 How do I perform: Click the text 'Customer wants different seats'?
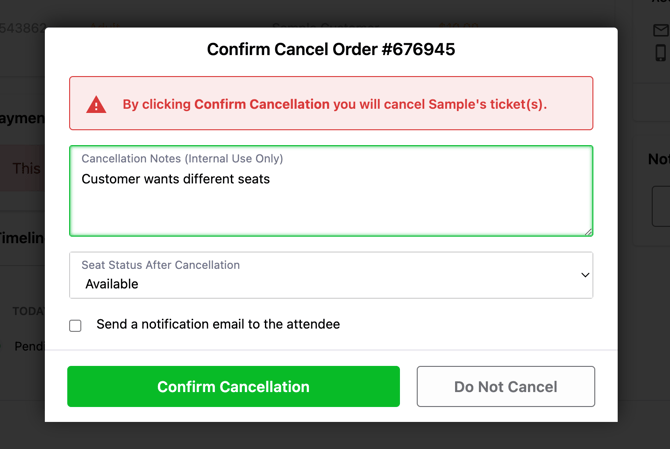pos(175,179)
